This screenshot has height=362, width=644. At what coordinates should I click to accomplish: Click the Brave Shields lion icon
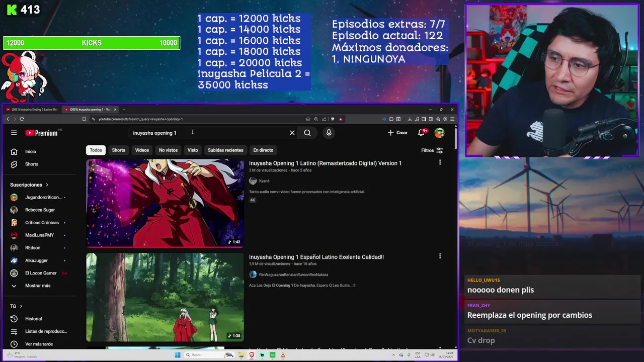click(x=333, y=119)
